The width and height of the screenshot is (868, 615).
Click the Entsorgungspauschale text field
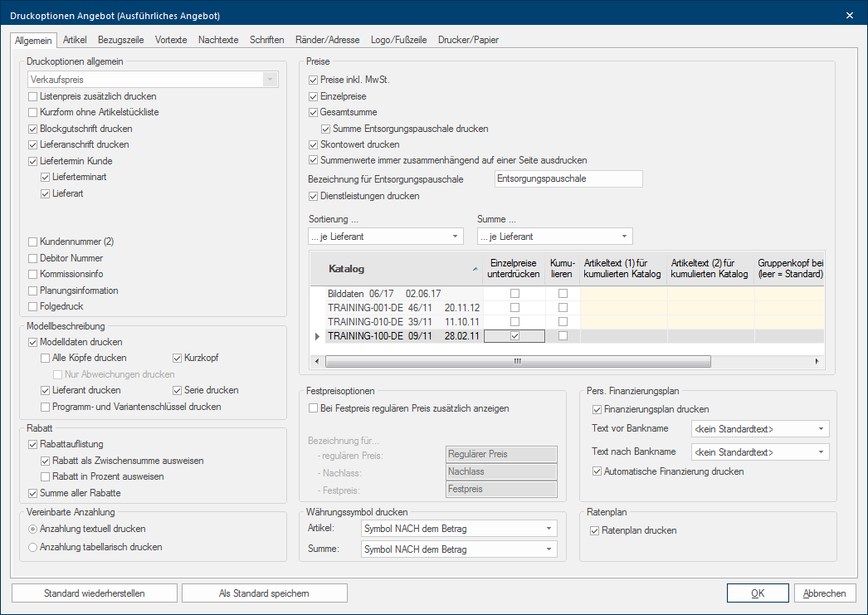point(568,178)
